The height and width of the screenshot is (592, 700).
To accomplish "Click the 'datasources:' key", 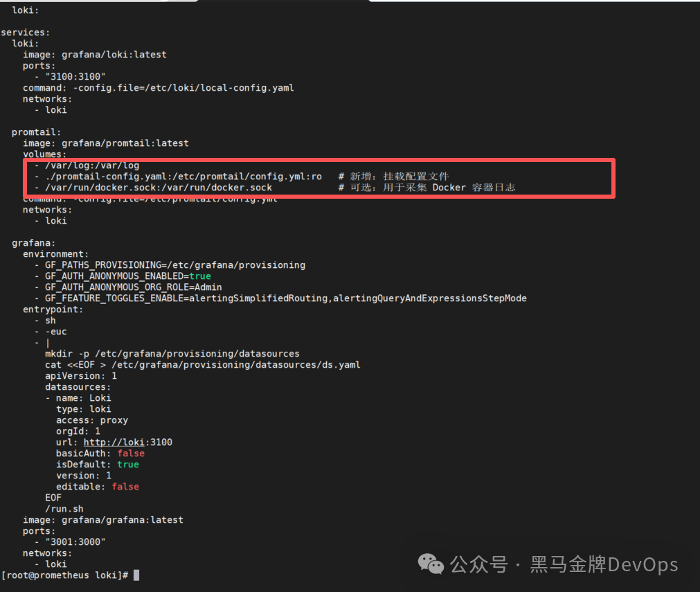I will [78, 387].
